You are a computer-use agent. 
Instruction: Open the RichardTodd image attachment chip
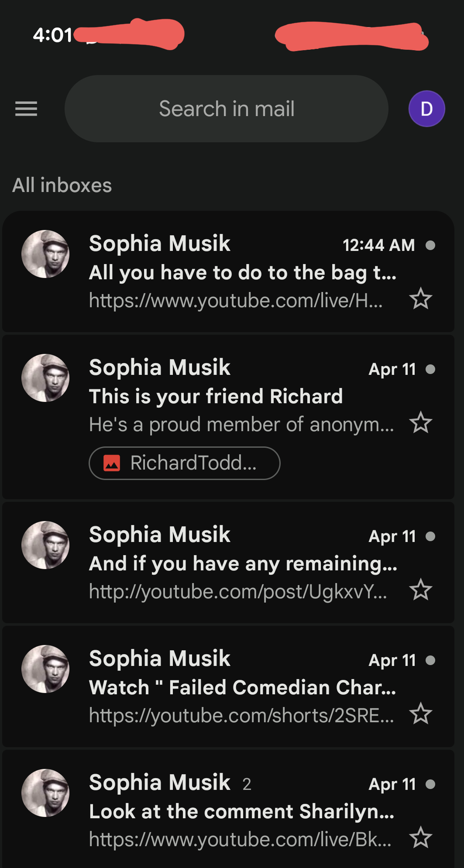(184, 463)
